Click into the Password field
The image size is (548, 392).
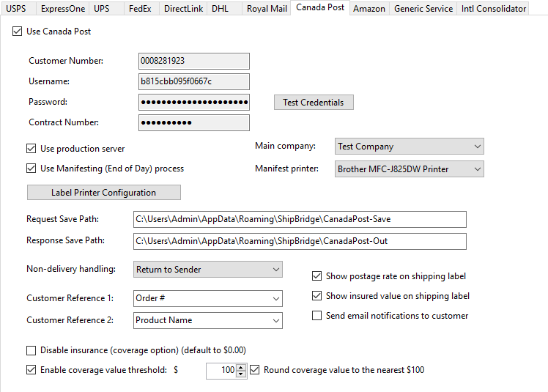194,103
